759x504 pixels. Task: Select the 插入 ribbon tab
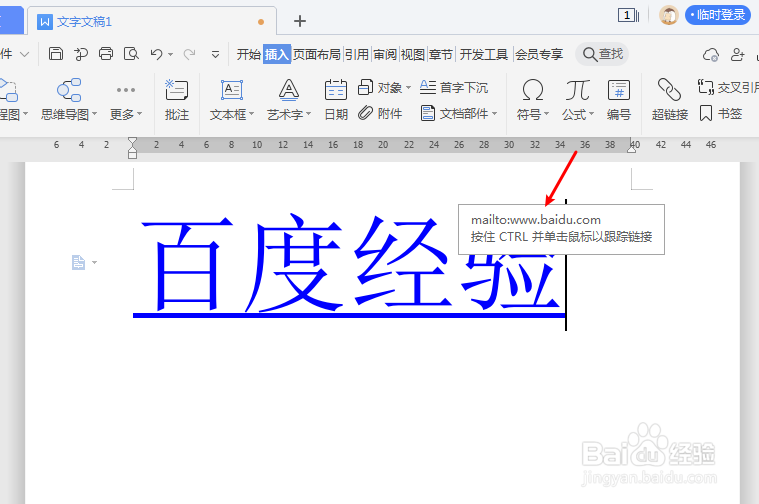click(277, 54)
